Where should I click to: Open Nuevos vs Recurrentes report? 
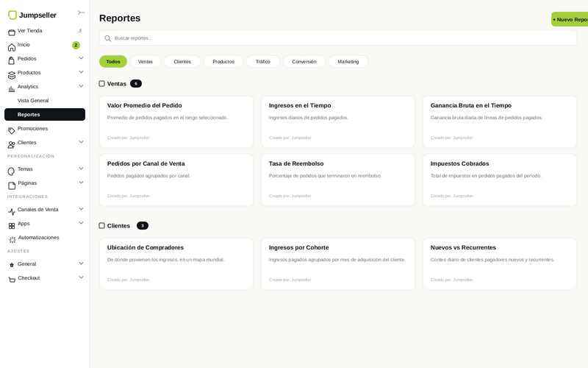click(500, 263)
